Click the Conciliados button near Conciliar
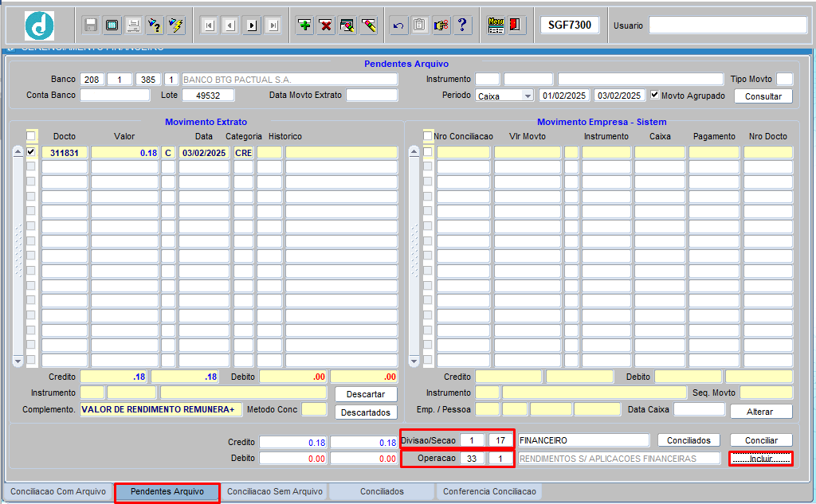 click(x=688, y=440)
